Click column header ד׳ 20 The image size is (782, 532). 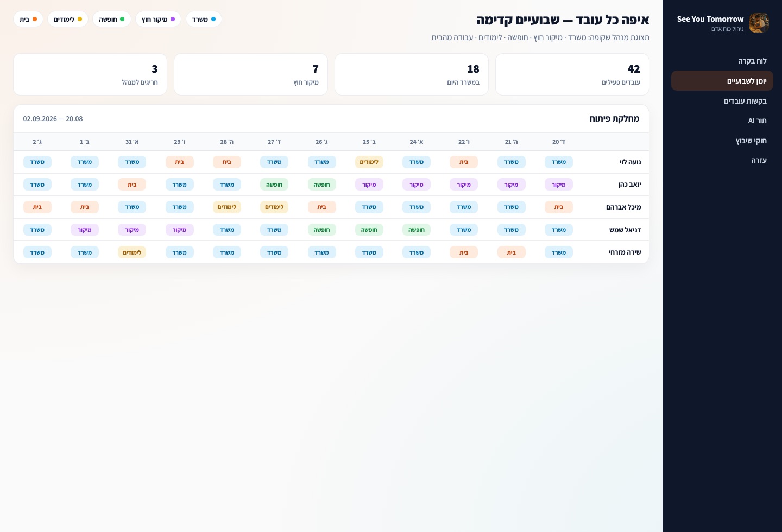click(559, 142)
